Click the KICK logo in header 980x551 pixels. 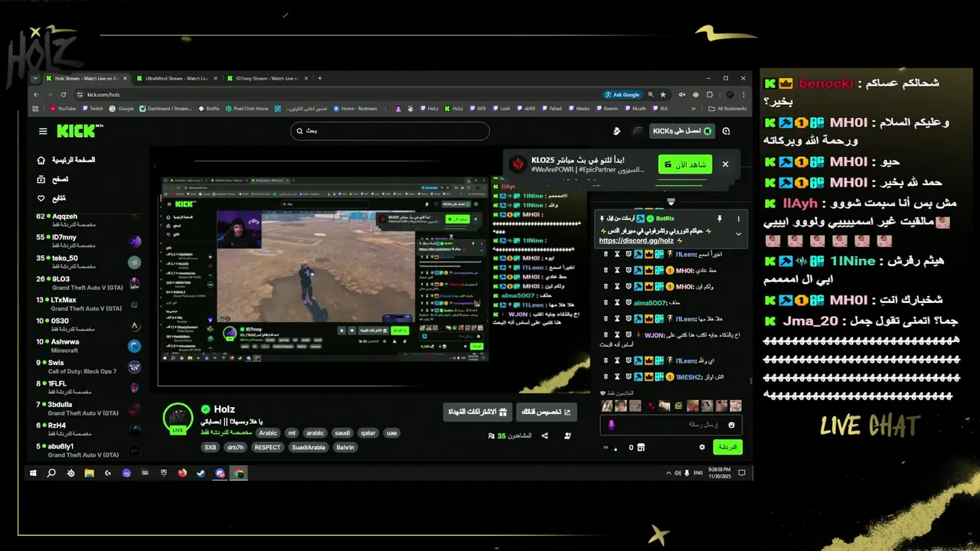[80, 131]
